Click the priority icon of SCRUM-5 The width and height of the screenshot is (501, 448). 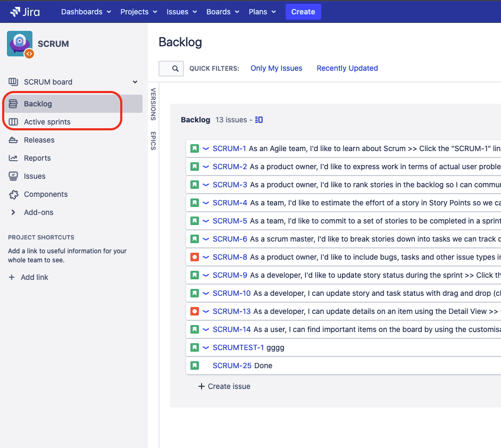[x=206, y=221]
